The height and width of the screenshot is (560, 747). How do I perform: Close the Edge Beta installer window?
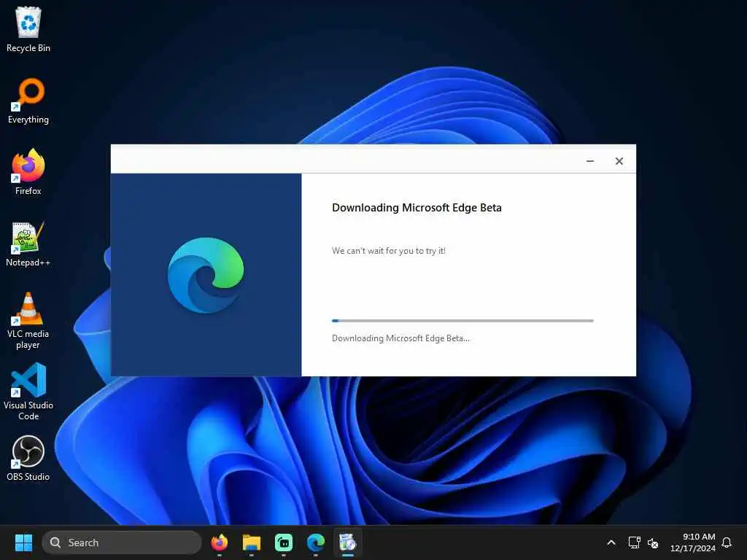pos(619,161)
